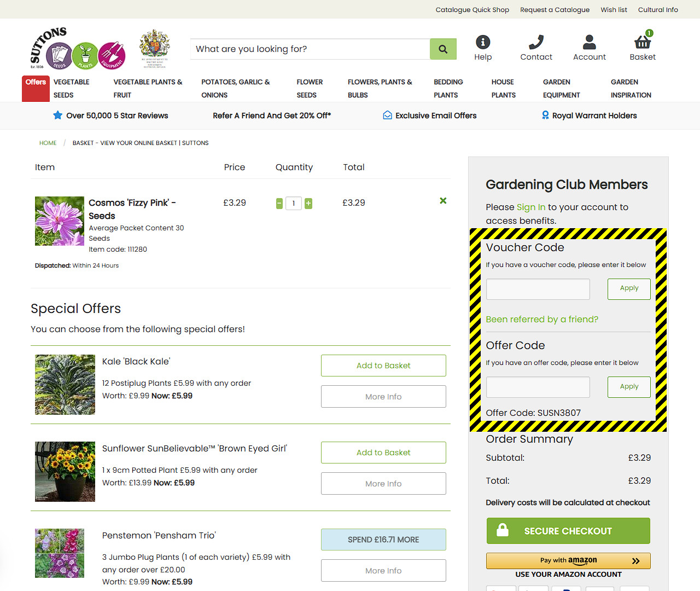Viewport: 700px width, 591px height.
Task: Click the Suttons logo
Action: (77, 49)
